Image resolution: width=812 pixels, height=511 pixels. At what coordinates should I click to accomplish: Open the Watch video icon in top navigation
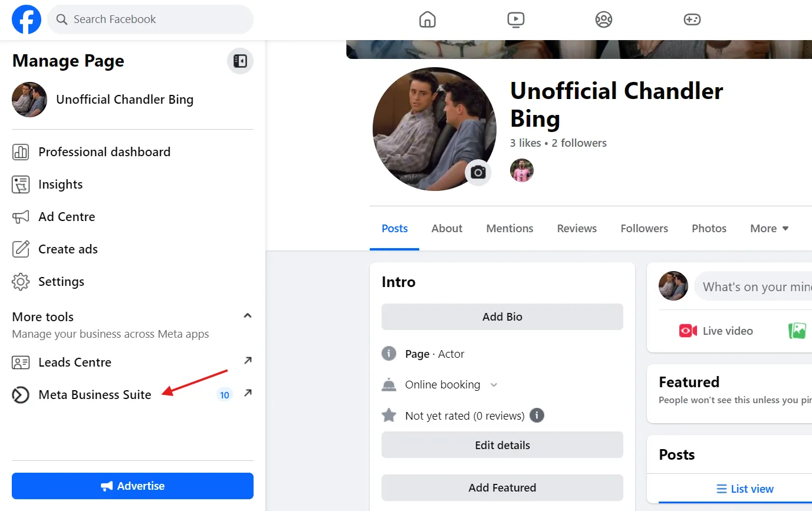click(x=515, y=19)
